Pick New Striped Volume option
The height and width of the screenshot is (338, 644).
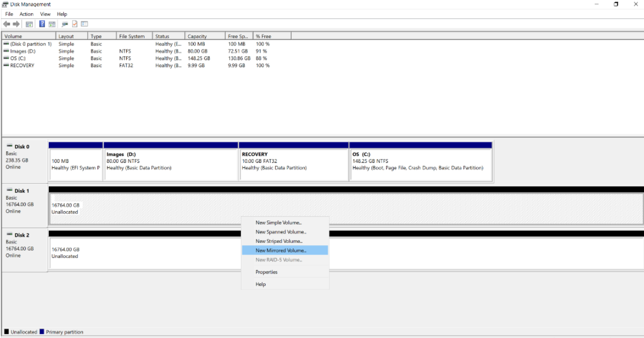[x=279, y=241]
